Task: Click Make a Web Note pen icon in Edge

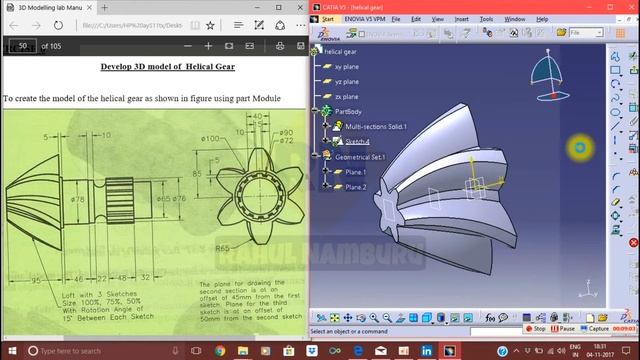Action: [259, 25]
